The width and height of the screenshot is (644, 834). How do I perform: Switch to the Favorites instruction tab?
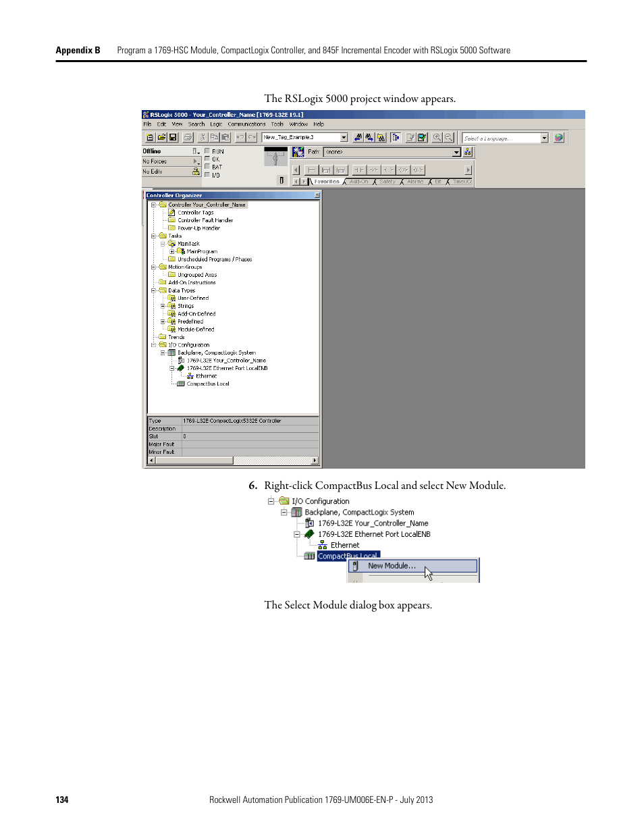click(x=327, y=182)
